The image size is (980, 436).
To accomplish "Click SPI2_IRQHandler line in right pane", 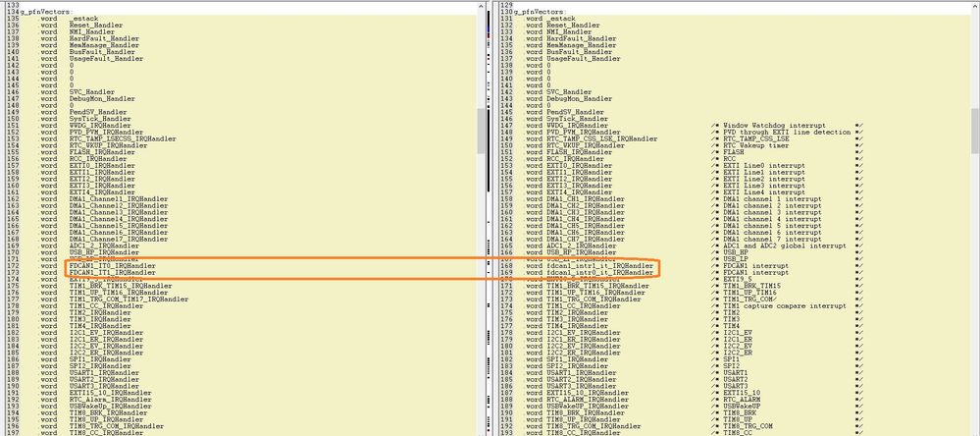I will [577, 366].
